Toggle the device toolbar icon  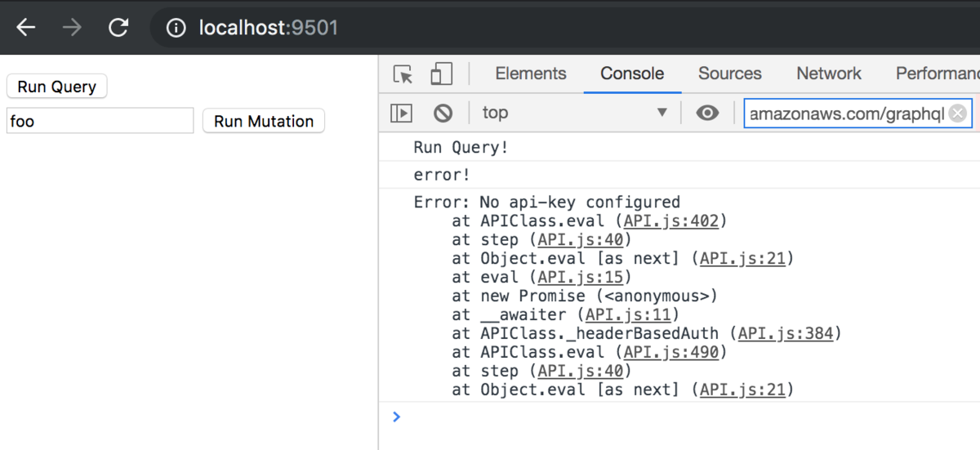(x=442, y=74)
